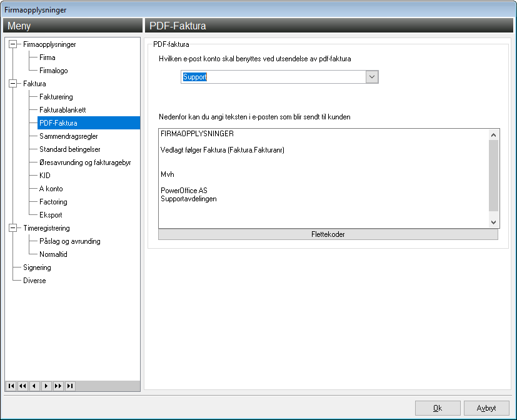Open the Diverse section
Screen dimensions: 517x420
(x=34, y=281)
